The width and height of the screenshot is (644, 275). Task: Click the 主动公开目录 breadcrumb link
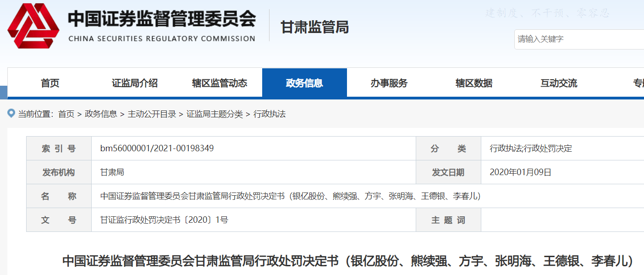(x=152, y=114)
